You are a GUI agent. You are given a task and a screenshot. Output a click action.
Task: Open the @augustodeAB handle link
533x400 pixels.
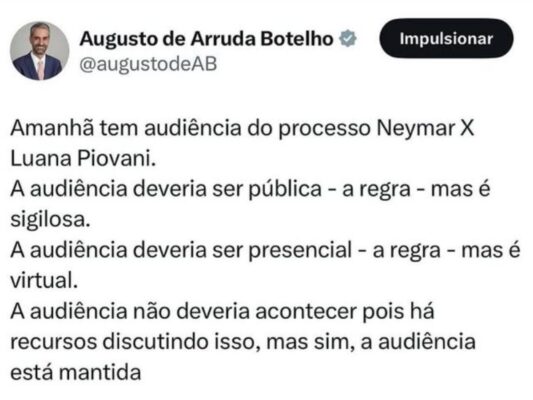pos(148,64)
